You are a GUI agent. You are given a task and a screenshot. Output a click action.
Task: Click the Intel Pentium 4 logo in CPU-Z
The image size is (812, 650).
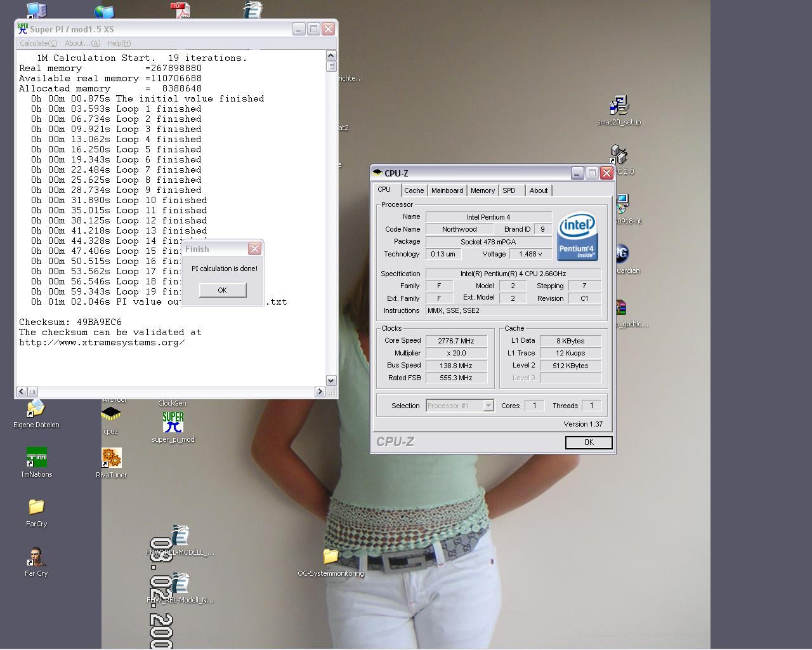point(577,236)
